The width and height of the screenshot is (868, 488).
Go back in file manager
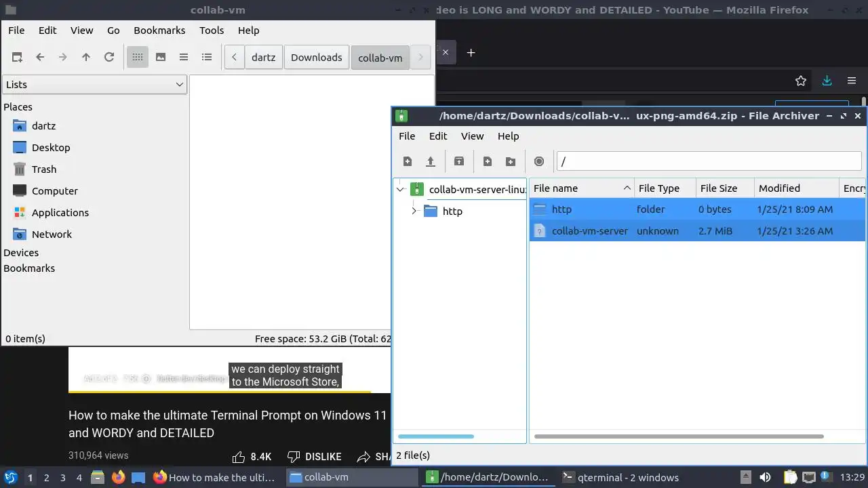point(40,58)
